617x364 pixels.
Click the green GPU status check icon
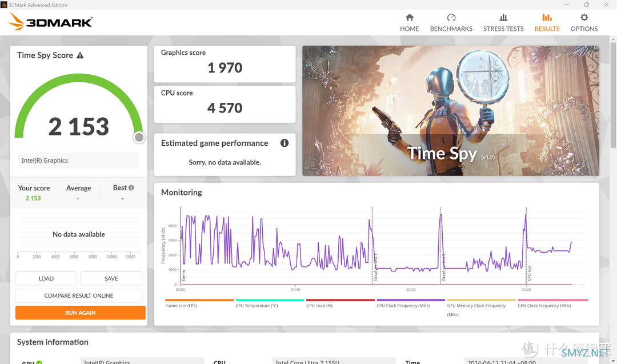pyautogui.click(x=39, y=362)
